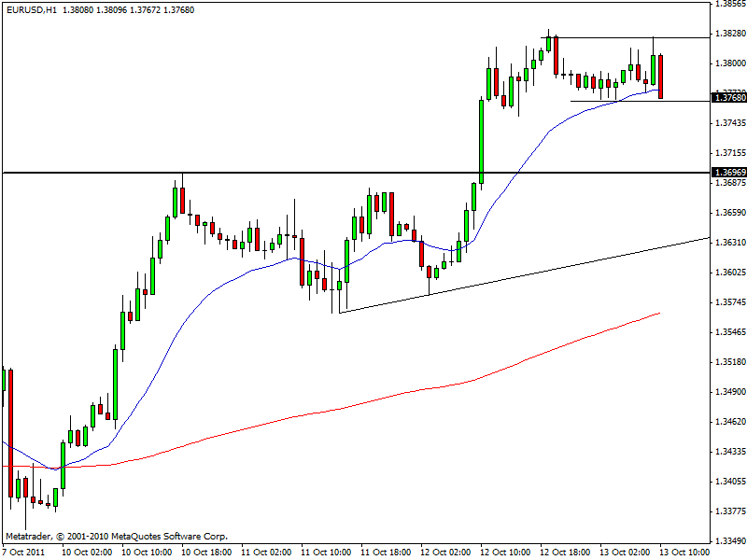Click the 1.36969 horizontal line price tag
Image resolution: width=747 pixels, height=560 pixels.
click(x=728, y=173)
